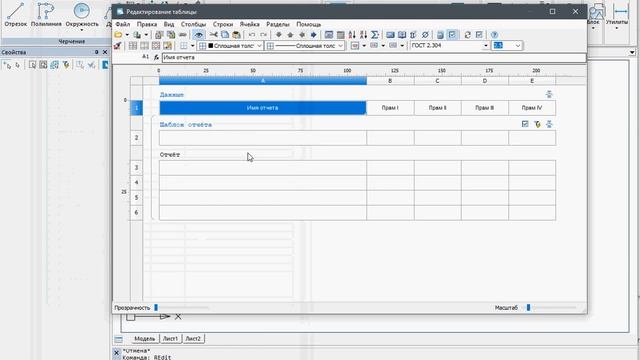Select the Полилиния polyline tool
The width and height of the screenshot is (640, 360).
point(46,15)
